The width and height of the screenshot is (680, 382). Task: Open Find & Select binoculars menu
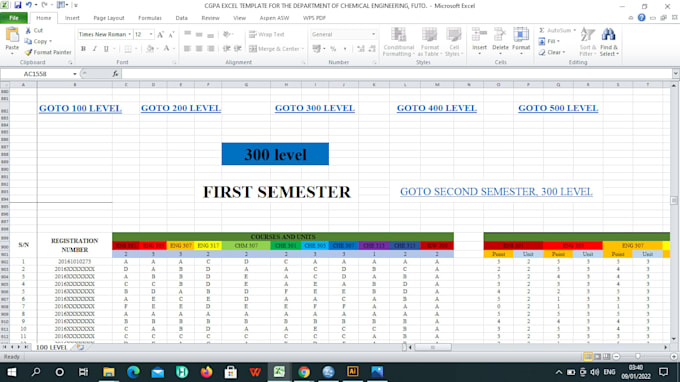609,42
